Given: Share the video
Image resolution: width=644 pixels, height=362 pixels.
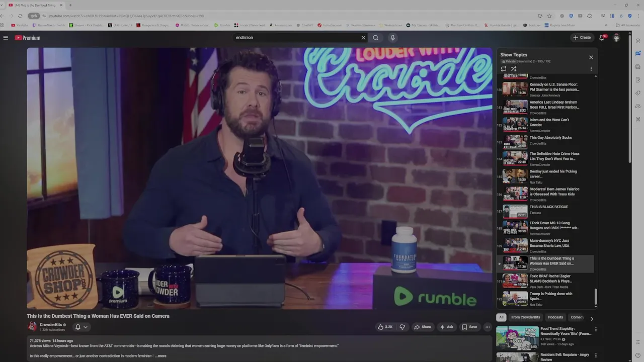Looking at the screenshot, I should [423, 327].
